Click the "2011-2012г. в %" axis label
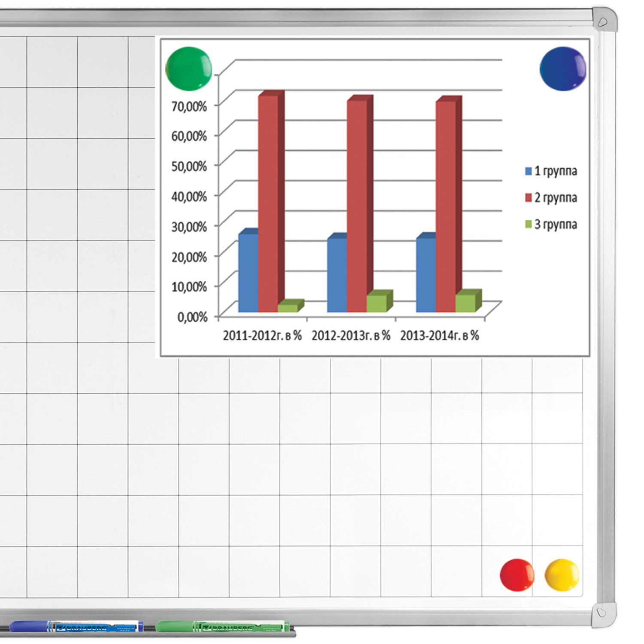This screenshot has height=644, width=644. point(262,335)
